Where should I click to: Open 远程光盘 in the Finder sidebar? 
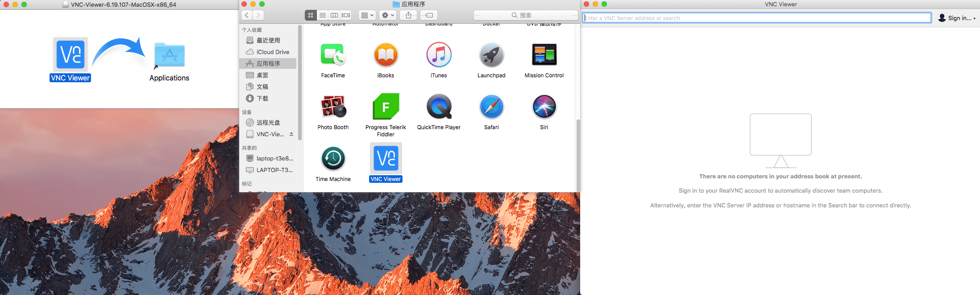click(268, 122)
